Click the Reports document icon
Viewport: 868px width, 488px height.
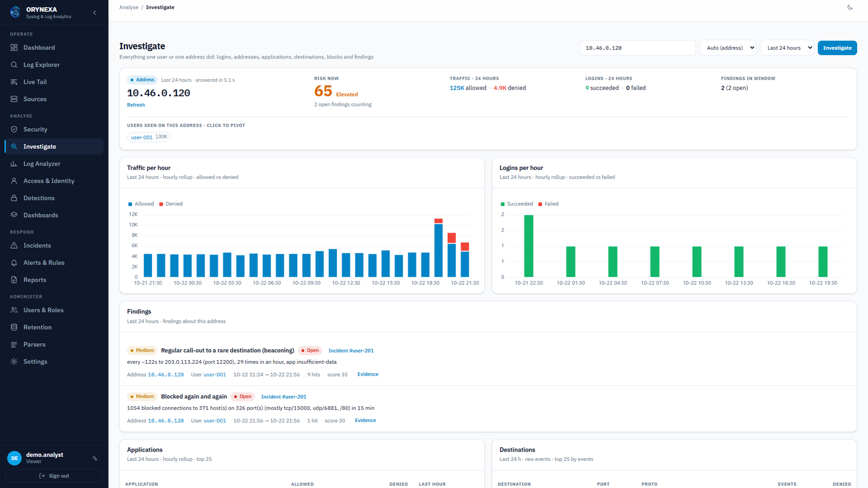coord(14,280)
